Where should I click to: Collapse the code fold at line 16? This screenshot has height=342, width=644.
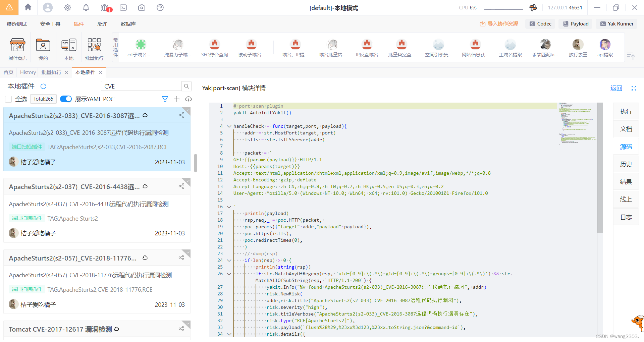(x=229, y=207)
